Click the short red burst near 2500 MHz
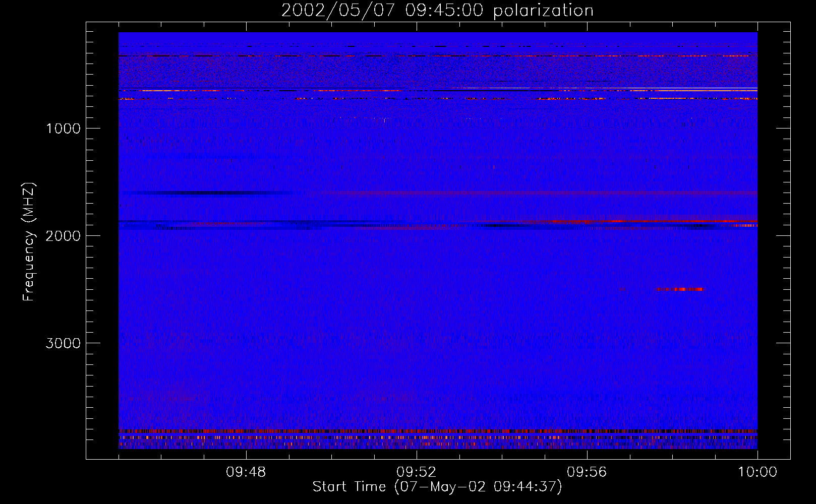 tap(680, 289)
